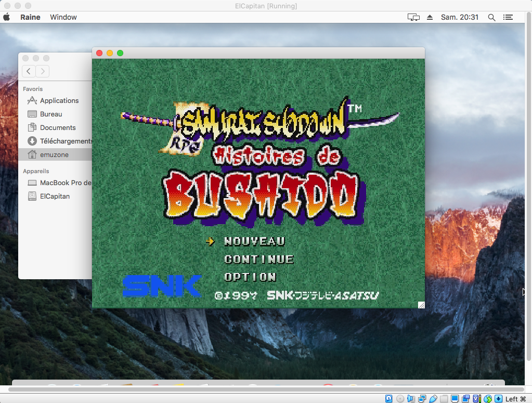
Task: Click the MacBook Pro laptop icon
Action: [32, 183]
